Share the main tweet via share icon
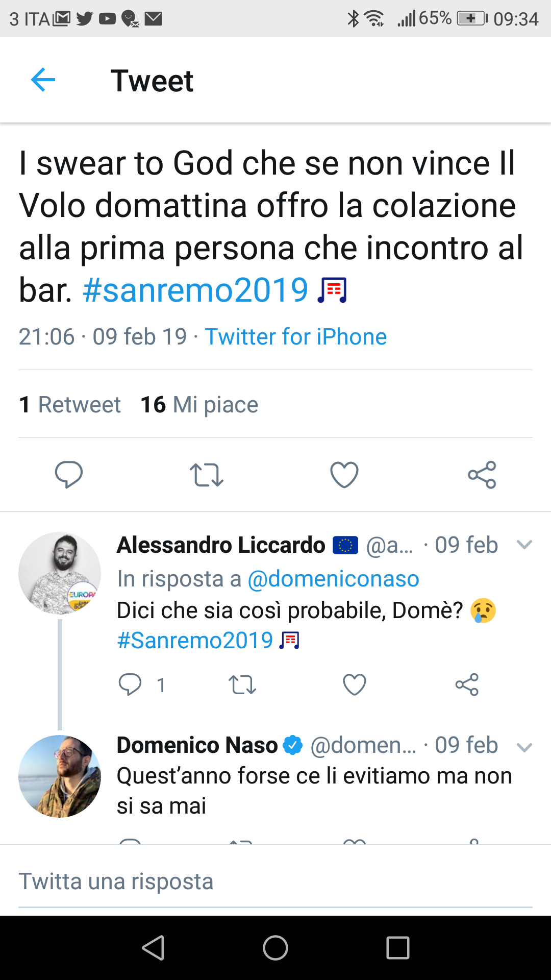Image resolution: width=551 pixels, height=980 pixels. tap(482, 475)
